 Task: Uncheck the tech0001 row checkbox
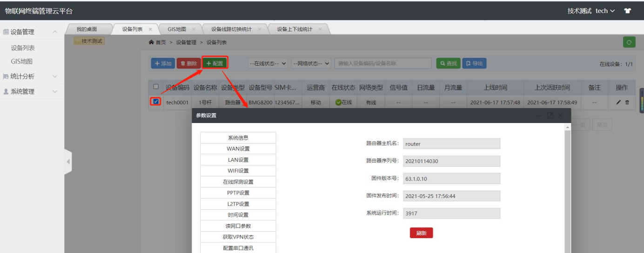pyautogui.click(x=156, y=102)
